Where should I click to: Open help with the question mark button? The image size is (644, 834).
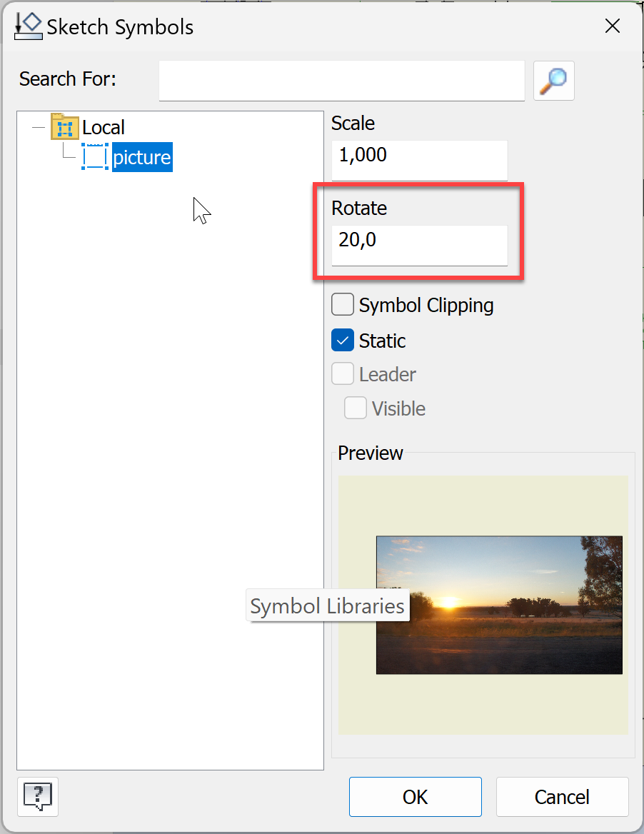coord(37,796)
